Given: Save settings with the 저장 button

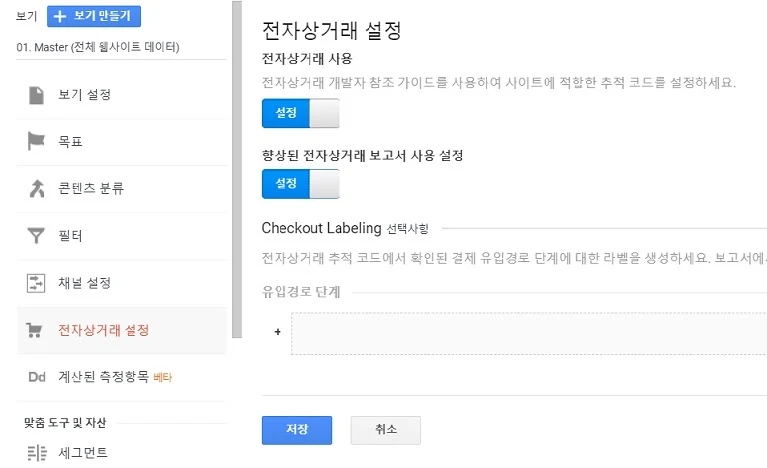Looking at the screenshot, I should point(296,430).
